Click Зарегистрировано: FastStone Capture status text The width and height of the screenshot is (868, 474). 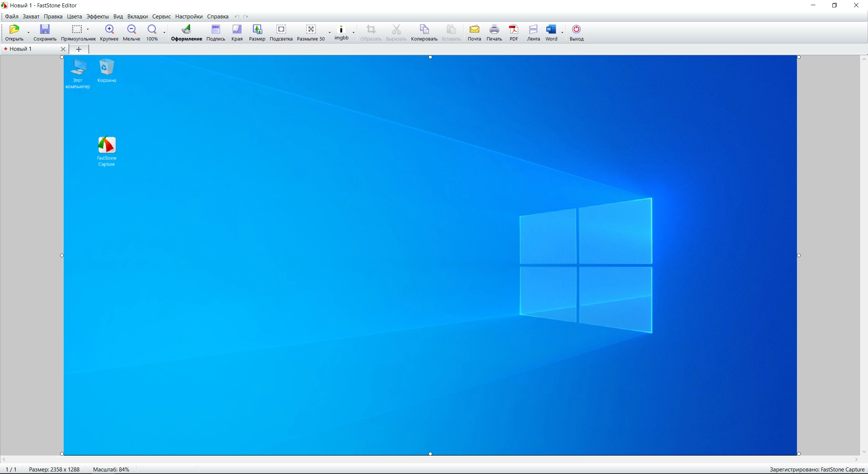coord(817,470)
